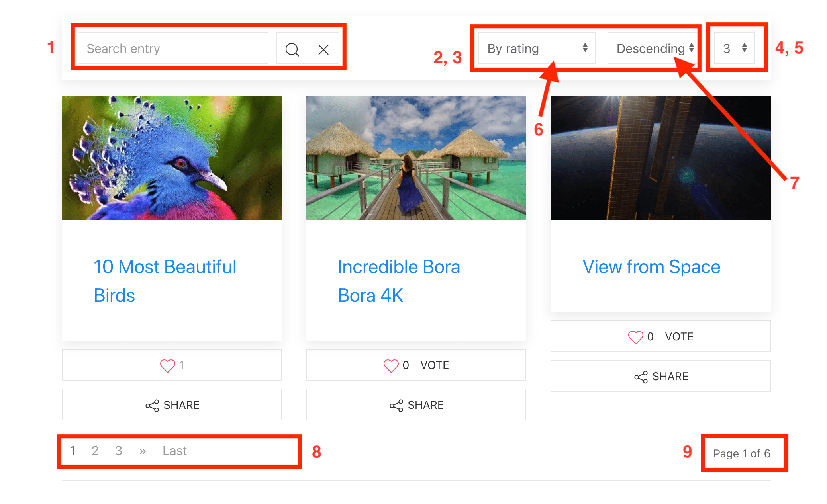
Task: Click inside the Search entry field
Action: pyautogui.click(x=171, y=48)
